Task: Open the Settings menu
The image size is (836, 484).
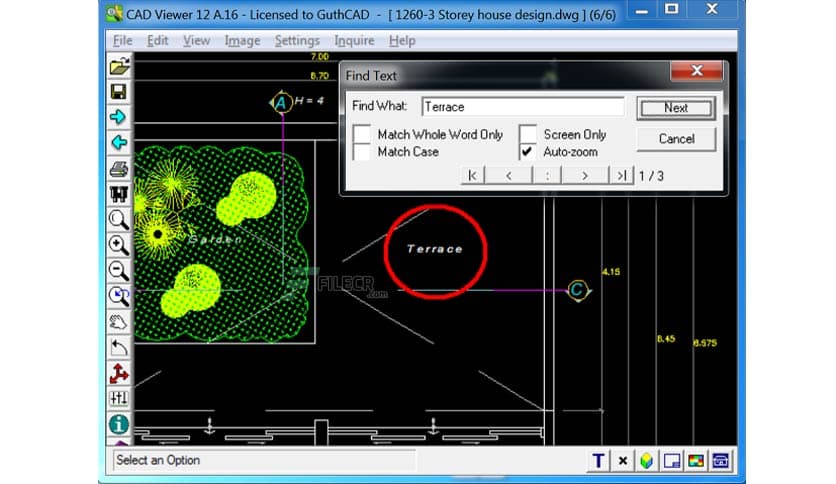Action: (x=297, y=41)
